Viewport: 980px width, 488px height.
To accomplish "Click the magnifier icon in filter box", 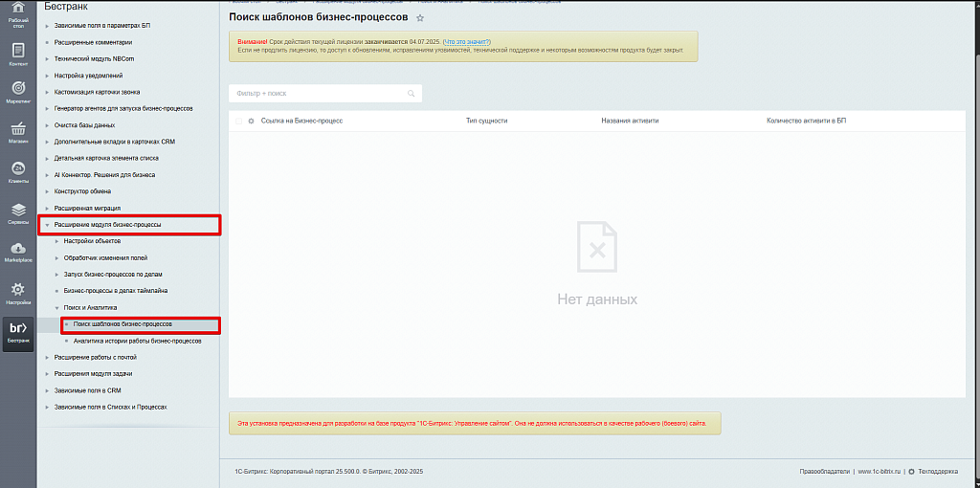I will 412,94.
